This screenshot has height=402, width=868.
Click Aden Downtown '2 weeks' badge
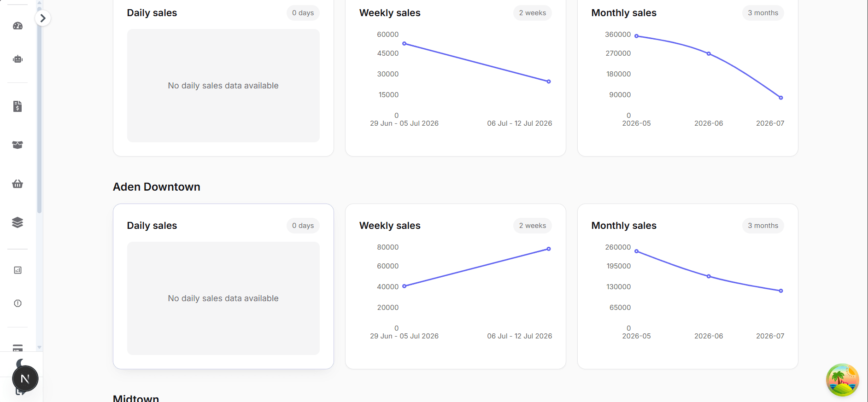pyautogui.click(x=533, y=226)
